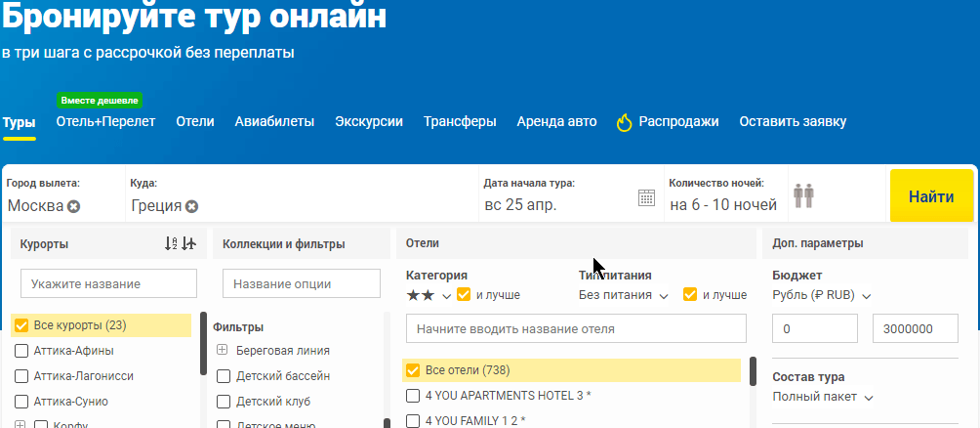Click the yellow Найти button

tap(931, 195)
